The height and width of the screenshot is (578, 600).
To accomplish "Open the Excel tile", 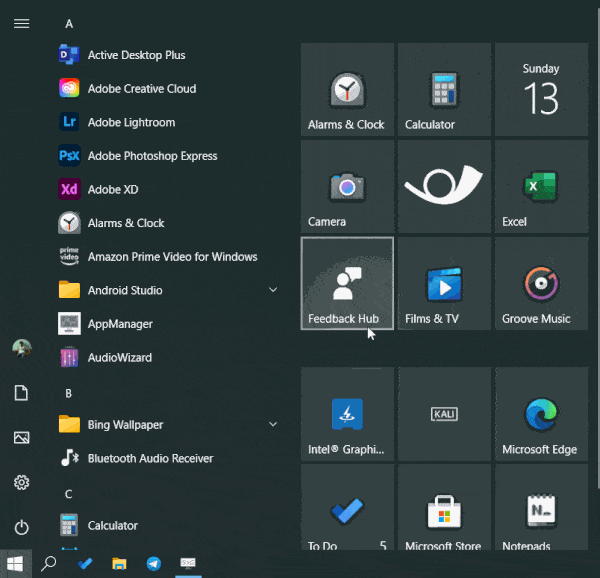I will coord(541,186).
